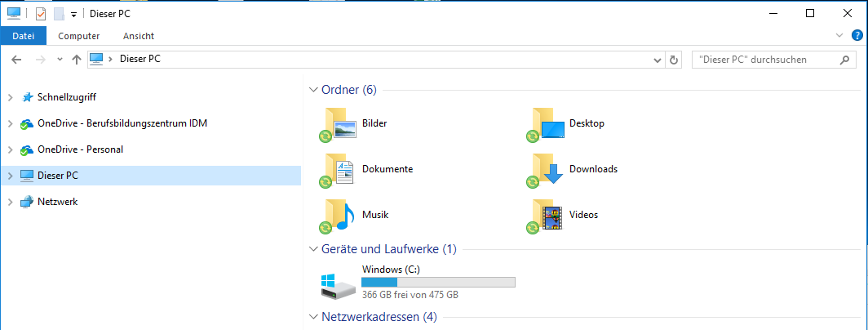Image resolution: width=868 pixels, height=330 pixels.
Task: Select Netzwerk label in navigation pane
Action: pyautogui.click(x=58, y=202)
